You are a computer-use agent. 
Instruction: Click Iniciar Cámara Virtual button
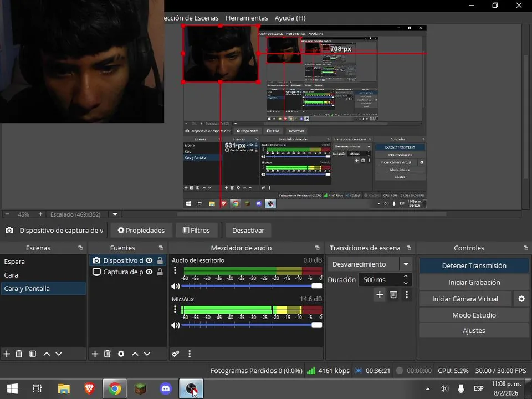465,299
